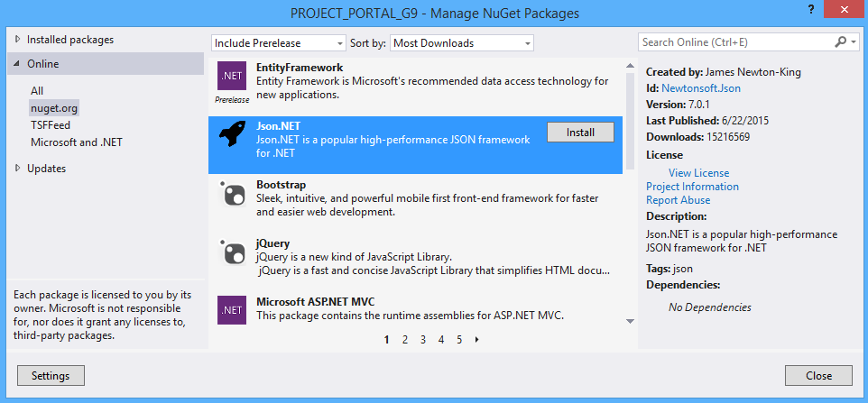Install the Json.NET package
The height and width of the screenshot is (403, 868).
(580, 133)
